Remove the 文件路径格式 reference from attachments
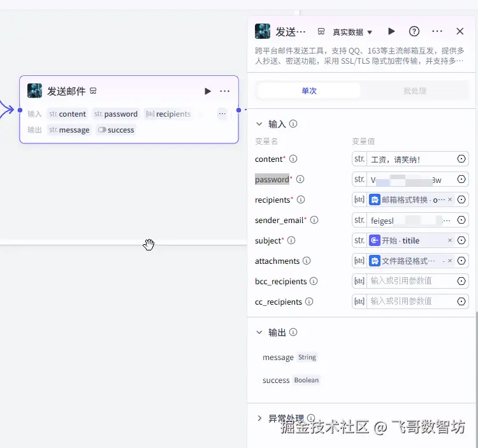The image size is (478, 448). click(450, 261)
